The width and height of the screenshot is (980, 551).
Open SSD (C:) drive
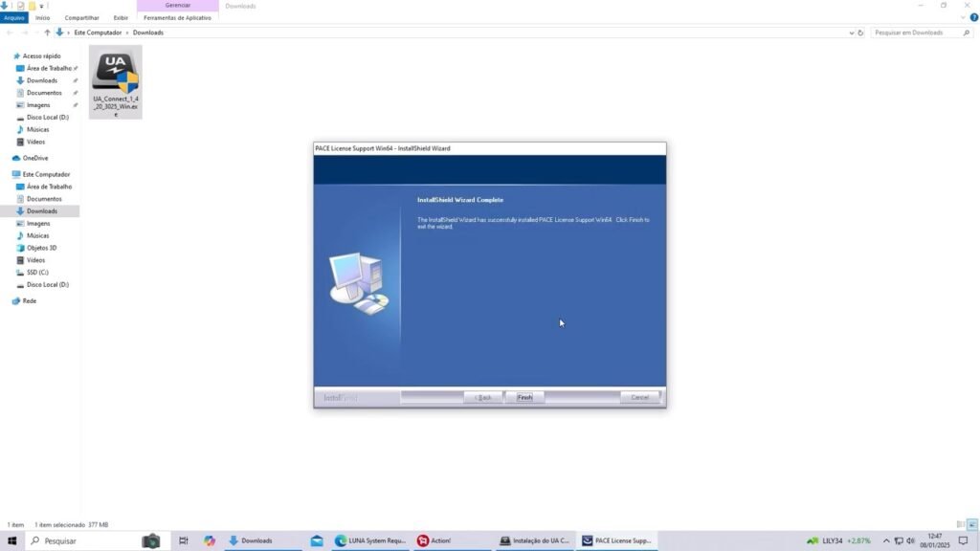pyautogui.click(x=37, y=273)
